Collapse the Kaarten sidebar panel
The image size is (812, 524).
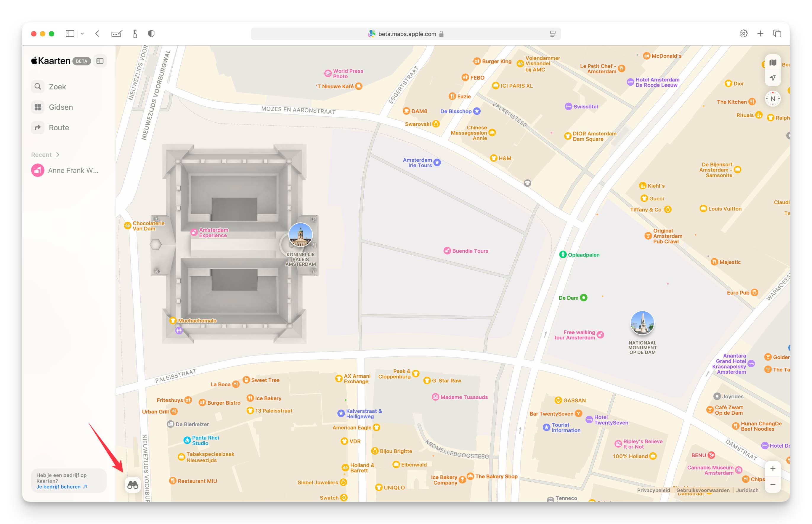coord(100,61)
